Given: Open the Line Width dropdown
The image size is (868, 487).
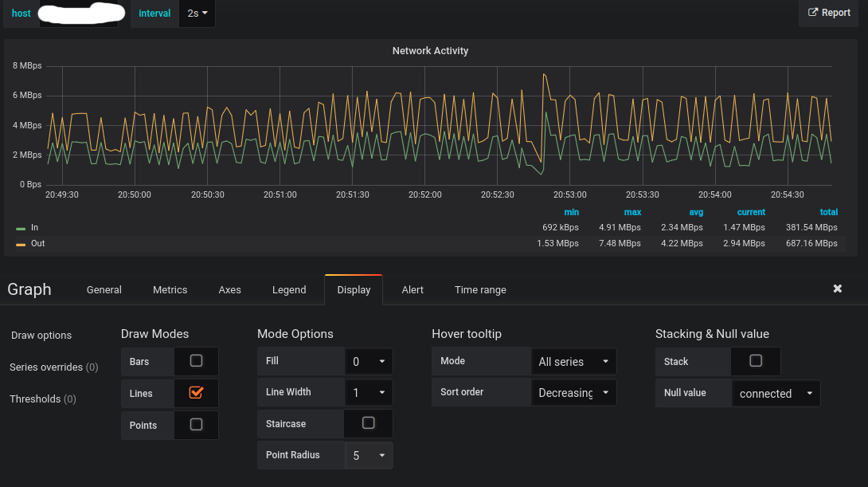Looking at the screenshot, I should coord(369,392).
